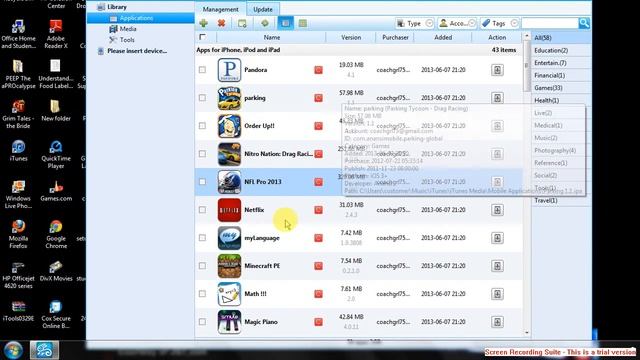Switch to the grid view icon
The image size is (640, 360).
coord(302,23)
